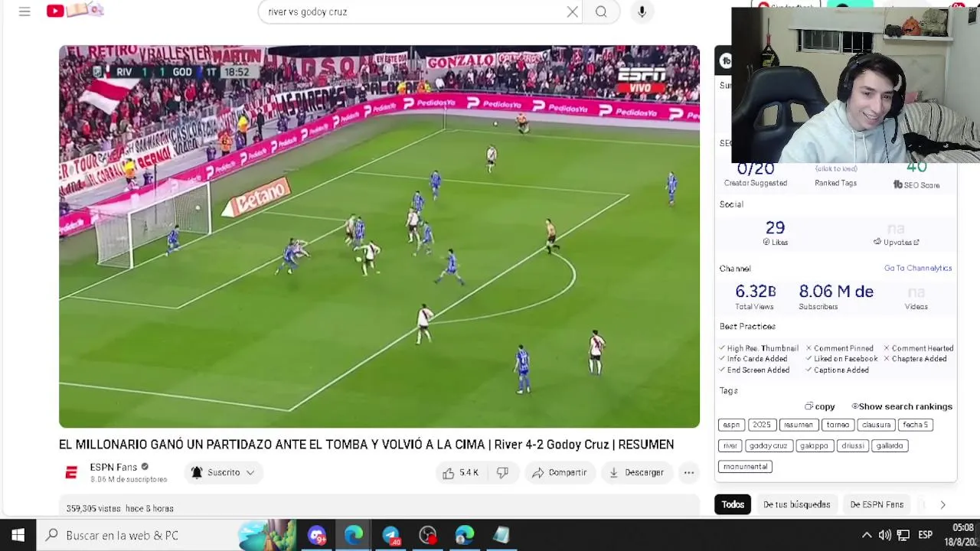
Task: Open Suscrito notification dropdown
Action: [223, 473]
